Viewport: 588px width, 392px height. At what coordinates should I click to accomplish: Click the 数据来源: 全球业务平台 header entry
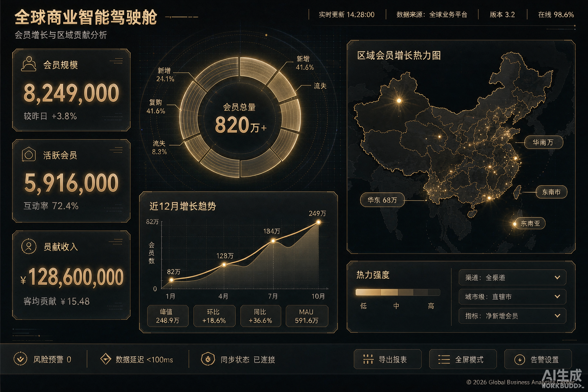click(x=432, y=15)
